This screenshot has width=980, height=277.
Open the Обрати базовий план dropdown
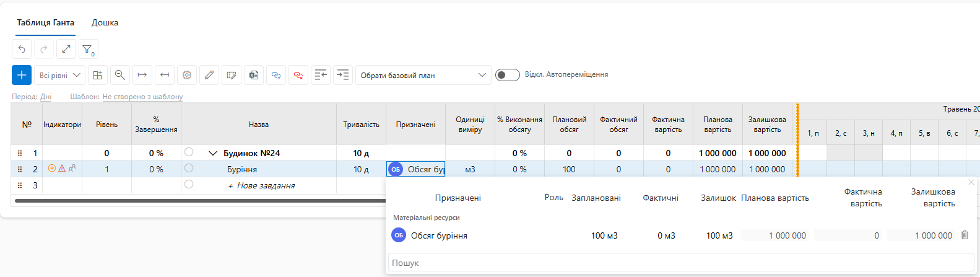click(423, 75)
